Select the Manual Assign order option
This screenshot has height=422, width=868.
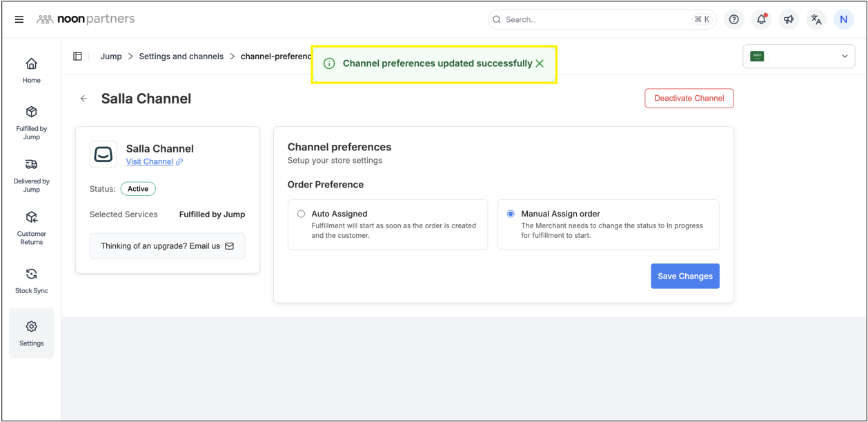[x=511, y=214]
